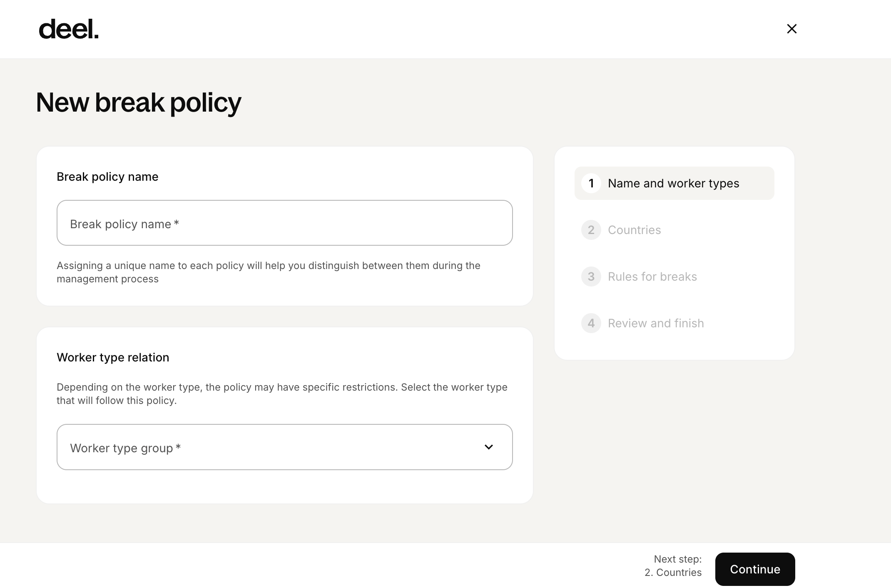Click the New break policy heading
The image size is (891, 588).
(139, 102)
